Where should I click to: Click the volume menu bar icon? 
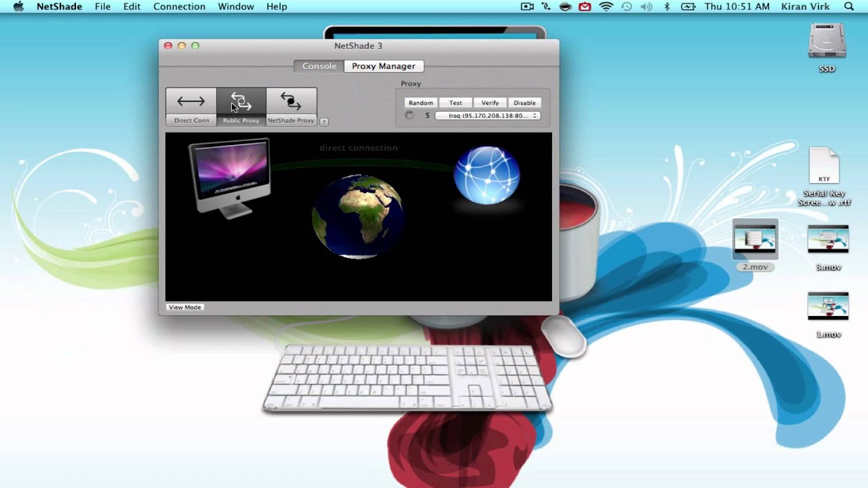(646, 7)
